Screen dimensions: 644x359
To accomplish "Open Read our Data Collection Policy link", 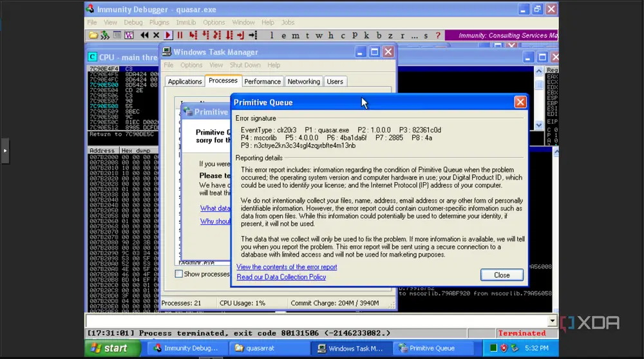I will coord(281,277).
